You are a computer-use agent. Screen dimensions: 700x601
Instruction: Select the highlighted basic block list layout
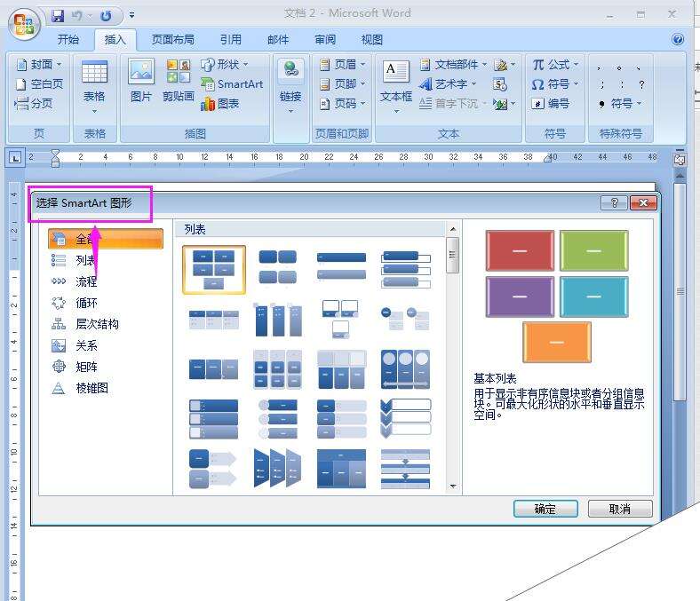214,270
